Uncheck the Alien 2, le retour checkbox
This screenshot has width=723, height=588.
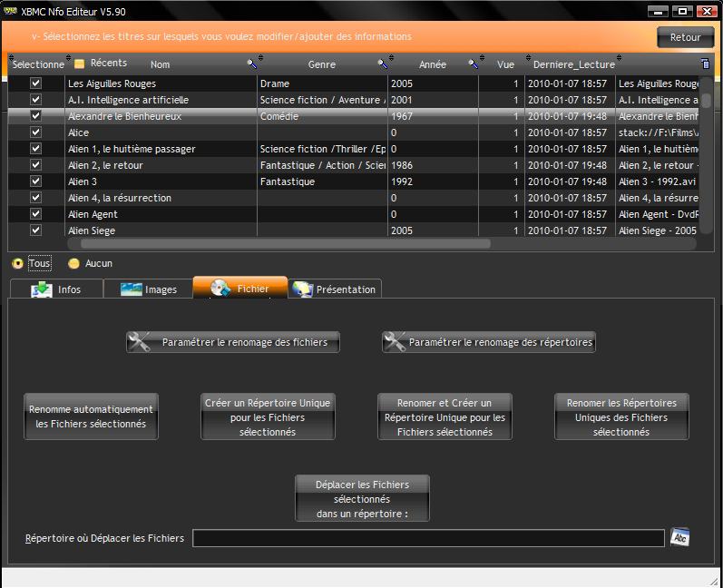coord(35,165)
